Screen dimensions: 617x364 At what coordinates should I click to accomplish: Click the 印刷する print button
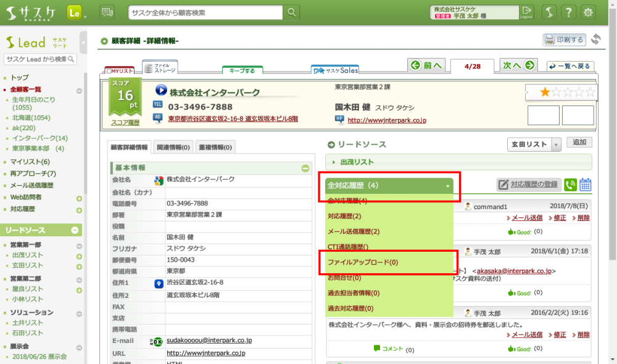(564, 40)
